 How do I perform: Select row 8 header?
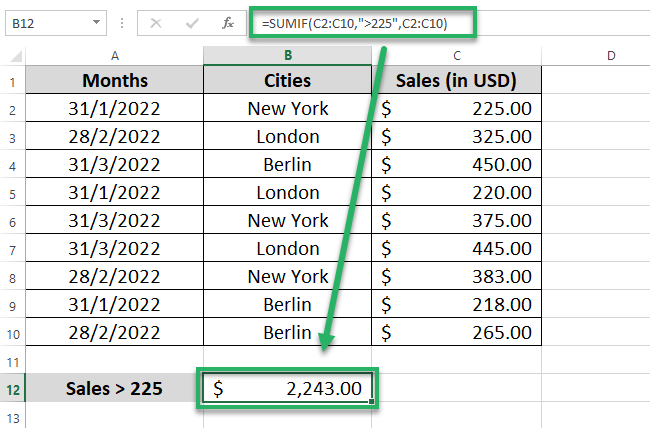(x=12, y=278)
